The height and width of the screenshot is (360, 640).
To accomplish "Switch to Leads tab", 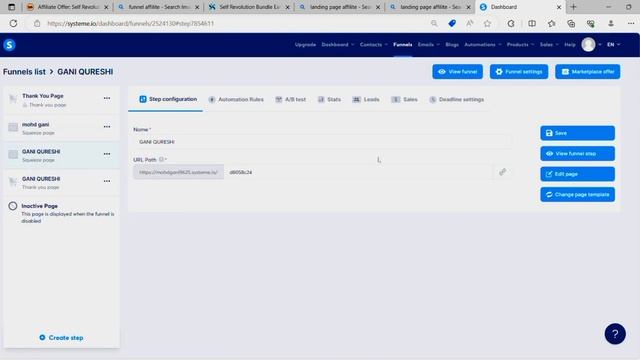I will pyautogui.click(x=366, y=99).
